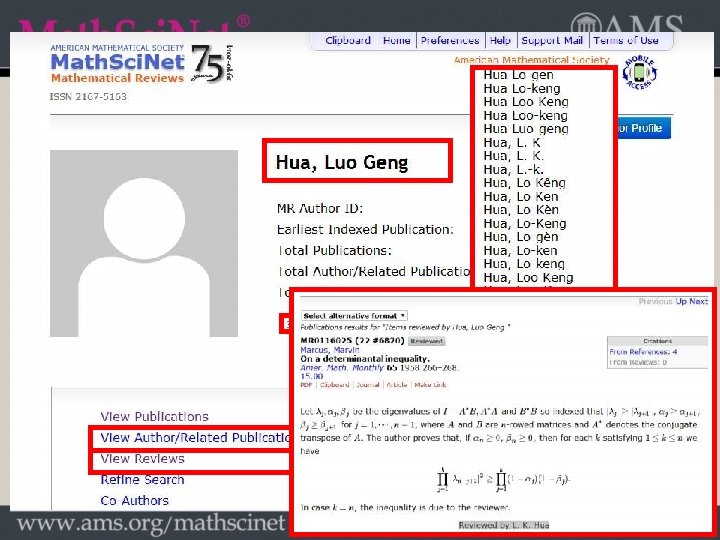
Task: Select name variant Hua, Loo Keng
Action: click(528, 277)
